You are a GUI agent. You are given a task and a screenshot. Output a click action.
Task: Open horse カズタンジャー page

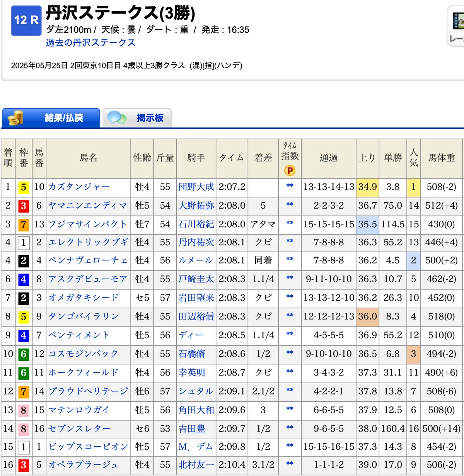tap(79, 187)
